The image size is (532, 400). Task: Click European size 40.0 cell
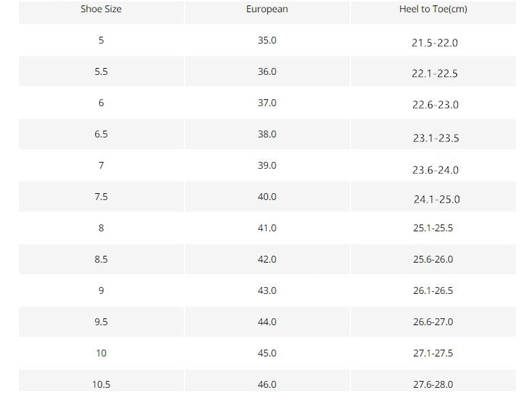pos(267,197)
